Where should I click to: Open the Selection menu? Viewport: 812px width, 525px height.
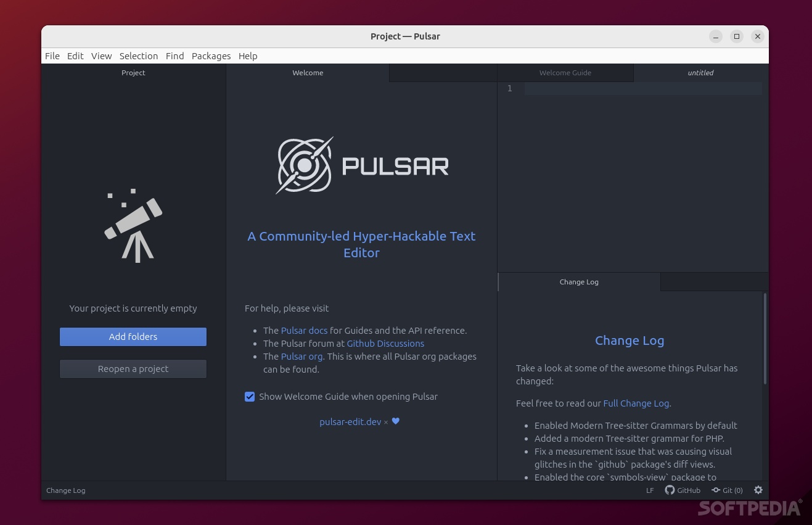[x=138, y=56]
